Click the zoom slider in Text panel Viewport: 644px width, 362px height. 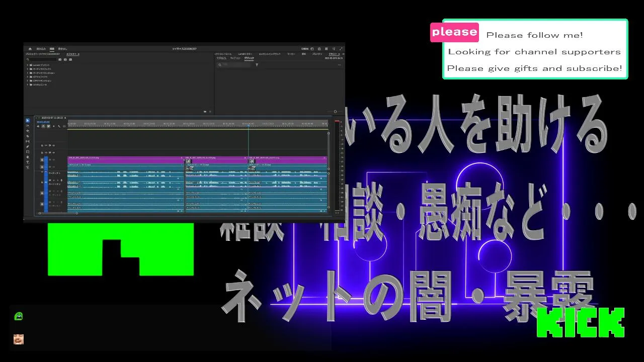335,112
